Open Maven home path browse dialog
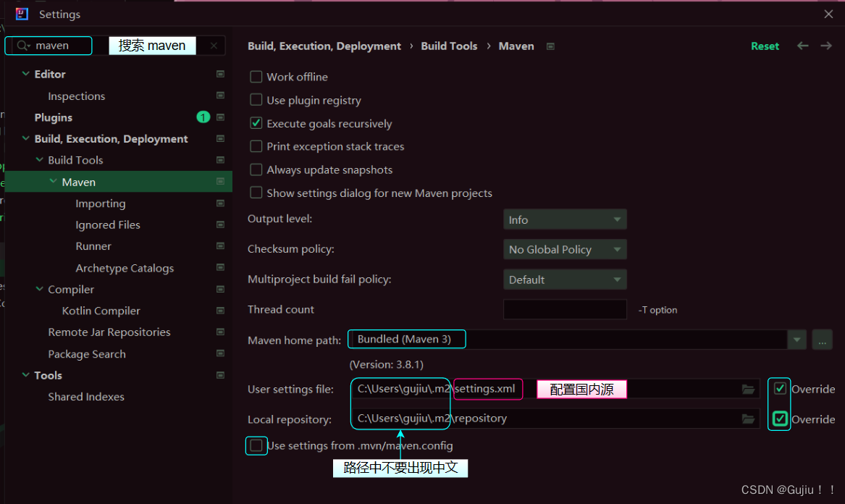 click(x=823, y=340)
